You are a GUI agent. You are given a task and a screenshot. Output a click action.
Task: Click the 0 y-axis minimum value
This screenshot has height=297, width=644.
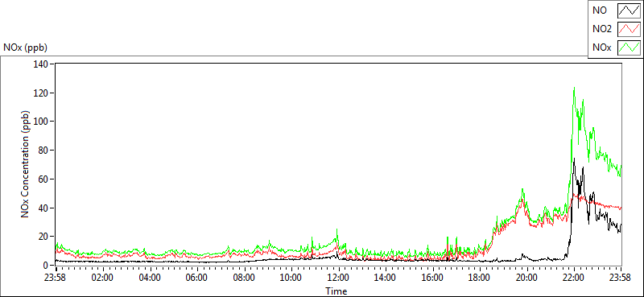click(47, 266)
